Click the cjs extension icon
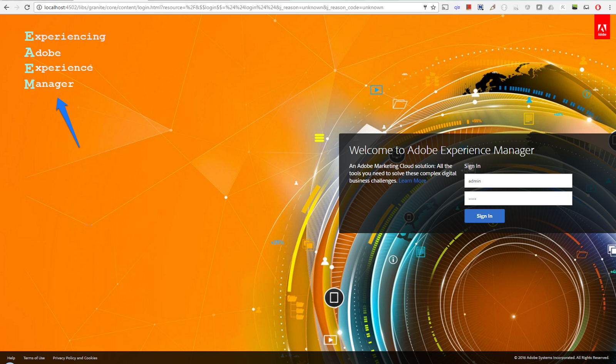Image resolution: width=616 pixels, height=364 pixels. click(457, 7)
